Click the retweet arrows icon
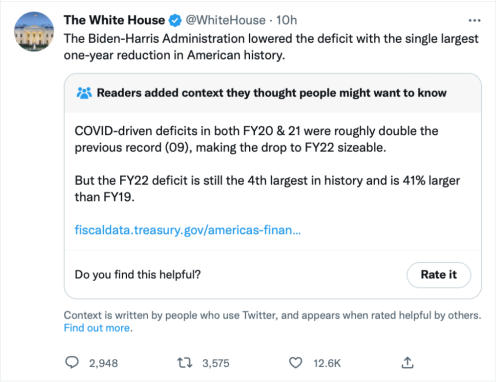Image resolution: width=500 pixels, height=382 pixels. 185,363
